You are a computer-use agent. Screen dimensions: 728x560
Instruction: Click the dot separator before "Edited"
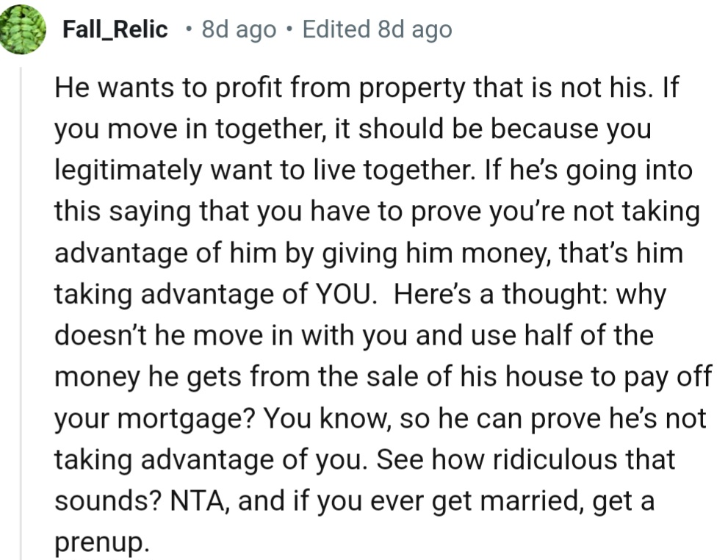pyautogui.click(x=289, y=30)
